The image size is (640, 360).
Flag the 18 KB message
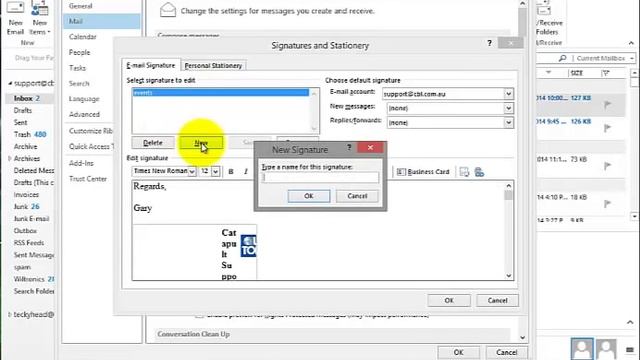click(607, 203)
